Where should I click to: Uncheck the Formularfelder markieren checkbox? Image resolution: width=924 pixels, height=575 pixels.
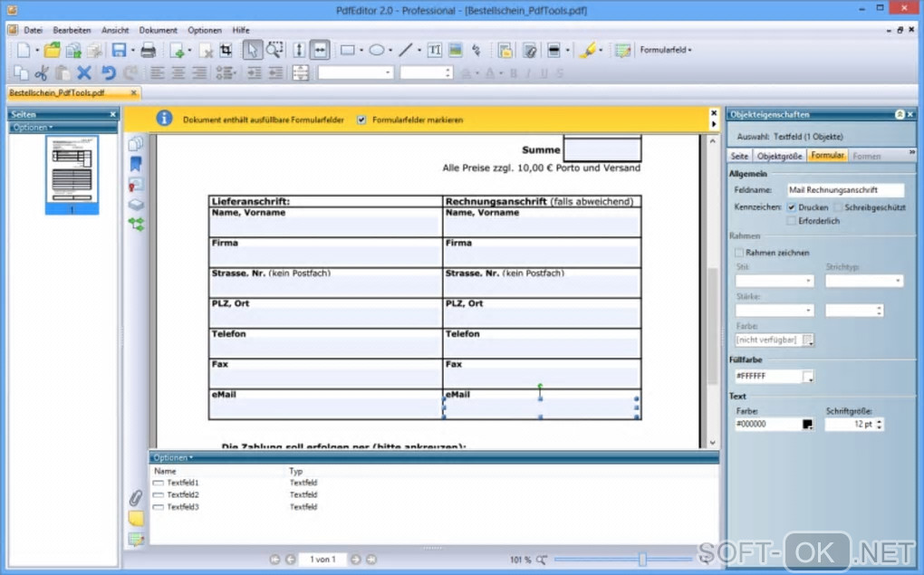362,120
